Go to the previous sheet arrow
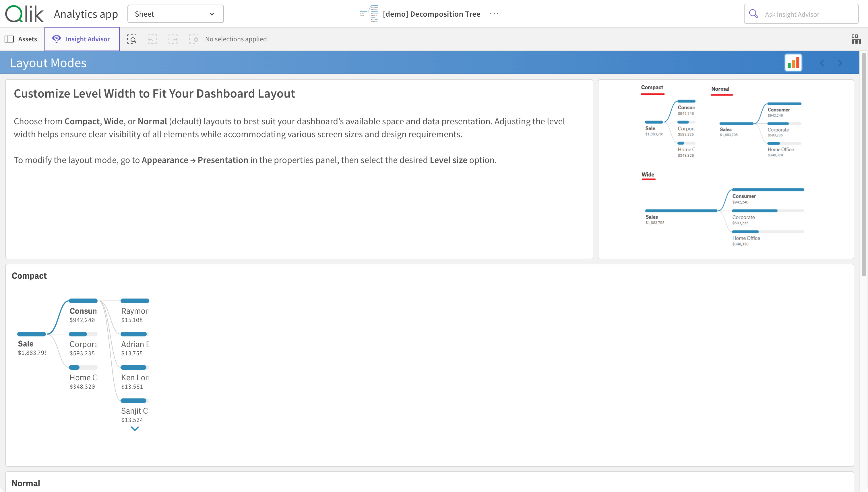The height and width of the screenshot is (492, 868). tap(822, 63)
